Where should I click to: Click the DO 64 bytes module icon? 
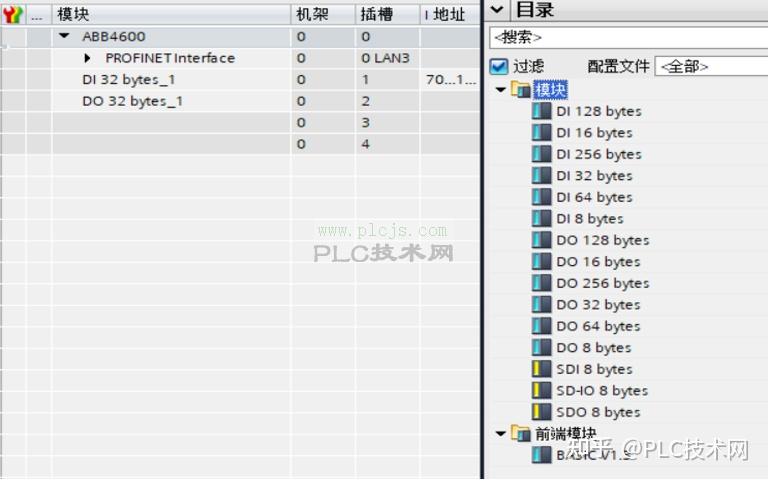(541, 326)
